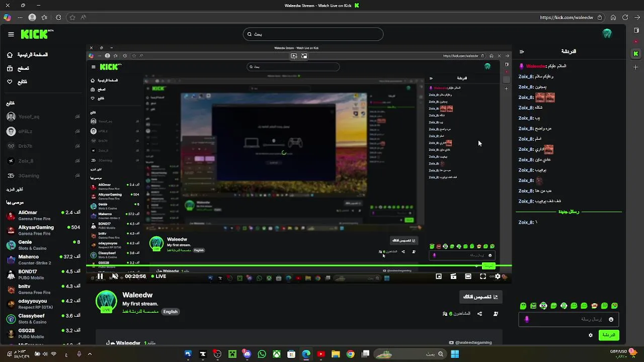This screenshot has width=644, height=362.
Task: Go to الصفحة الرئيسية home in sidebar
Action: 28,55
